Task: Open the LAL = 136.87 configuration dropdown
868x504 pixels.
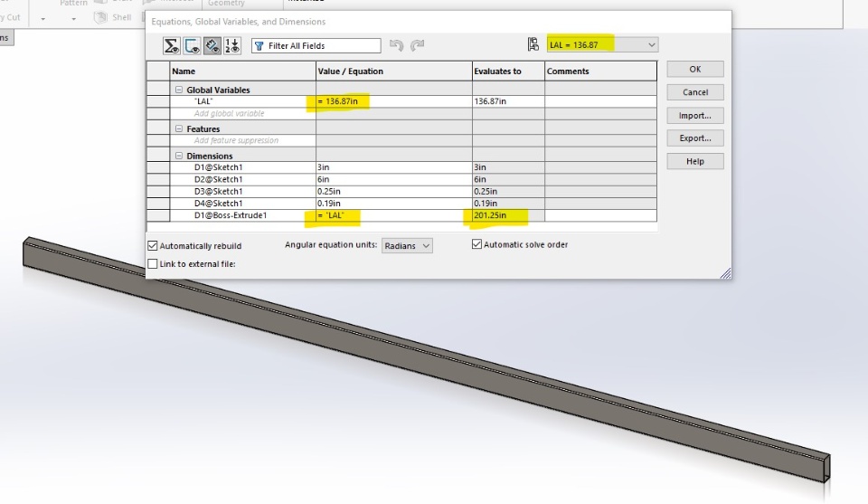Action: point(602,44)
